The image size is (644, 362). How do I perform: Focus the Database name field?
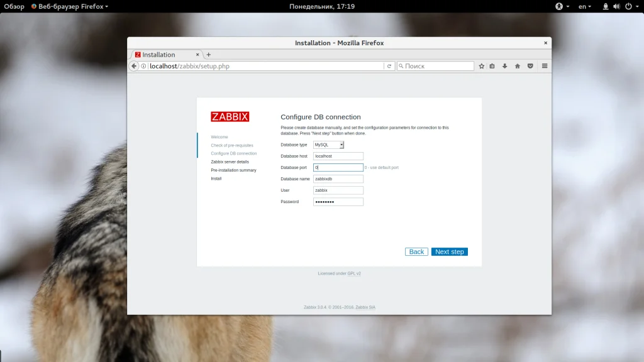(x=338, y=179)
